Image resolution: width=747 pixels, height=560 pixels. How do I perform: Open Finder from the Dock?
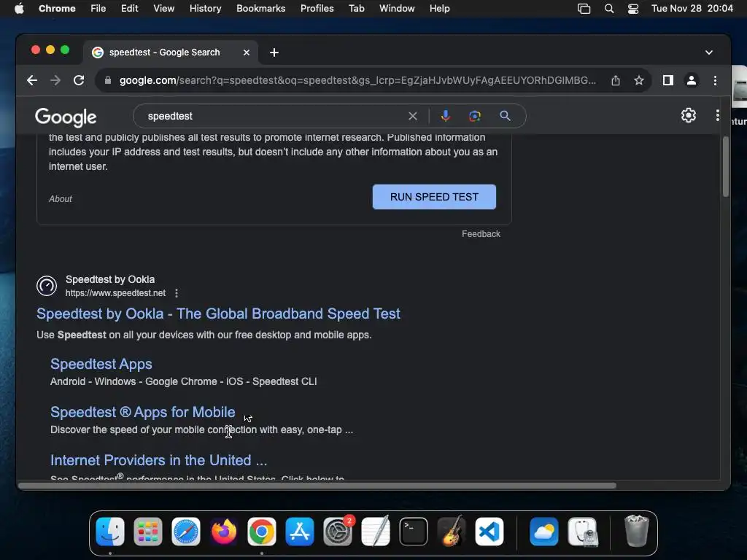[110, 532]
